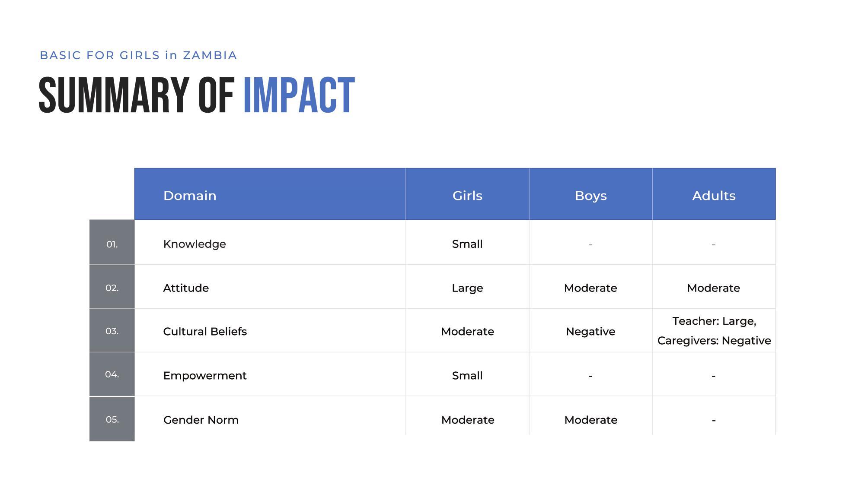Select the Teacher: Large, Caregivers: Negative cell
Screen dimensions: 868x488
pos(714,330)
